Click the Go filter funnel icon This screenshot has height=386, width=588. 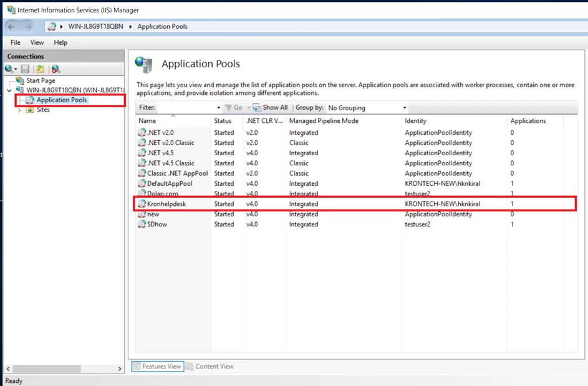click(228, 108)
